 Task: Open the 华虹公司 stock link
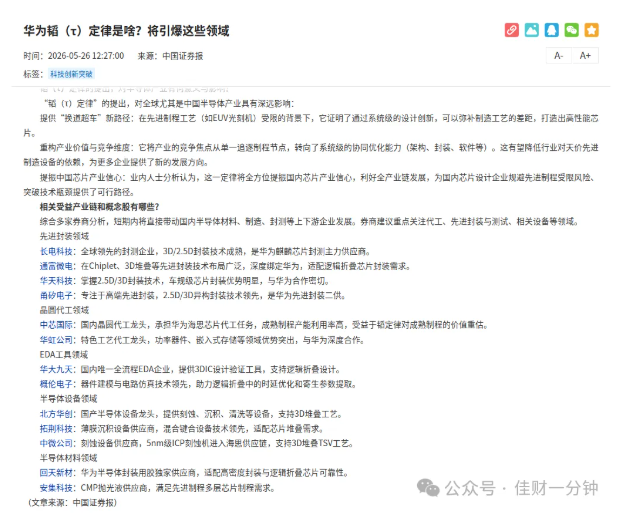[x=56, y=340]
